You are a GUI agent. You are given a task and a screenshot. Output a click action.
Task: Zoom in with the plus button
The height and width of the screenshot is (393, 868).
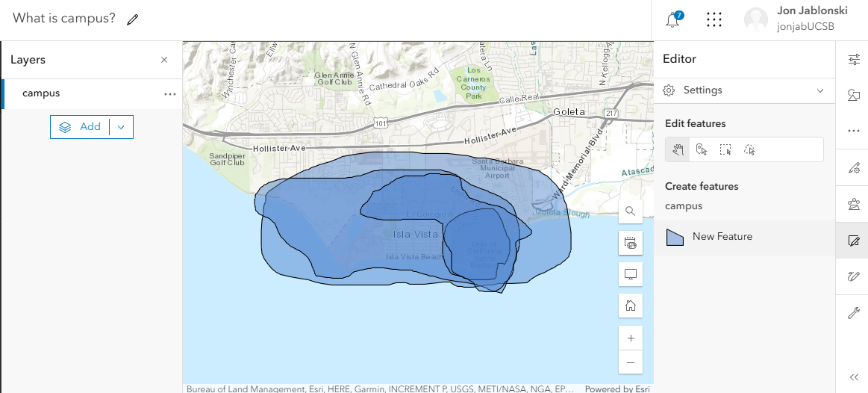coord(631,338)
